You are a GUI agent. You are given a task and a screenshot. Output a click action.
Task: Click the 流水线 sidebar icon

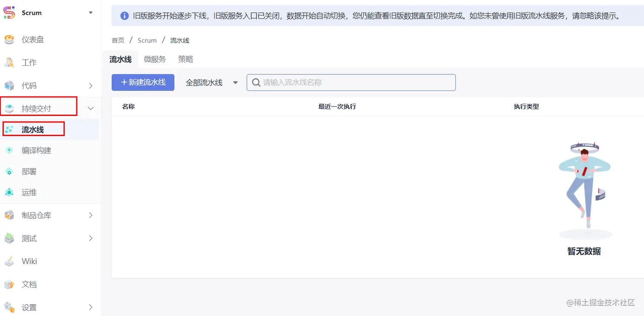point(9,130)
